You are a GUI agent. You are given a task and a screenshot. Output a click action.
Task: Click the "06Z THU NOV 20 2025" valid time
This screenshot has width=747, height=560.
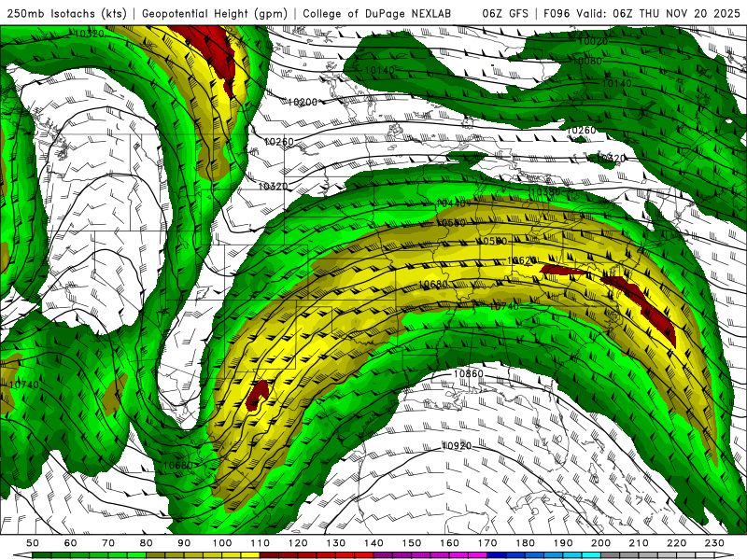point(676,14)
